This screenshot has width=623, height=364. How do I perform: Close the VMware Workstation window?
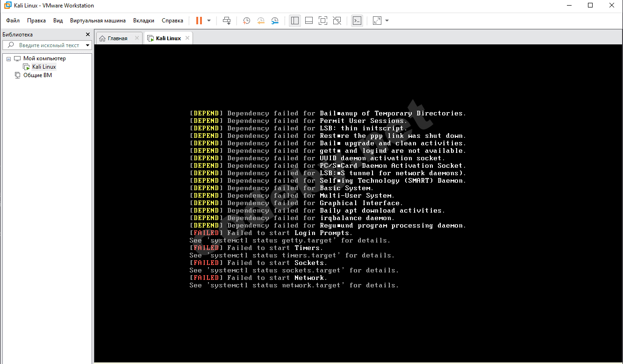(612, 6)
